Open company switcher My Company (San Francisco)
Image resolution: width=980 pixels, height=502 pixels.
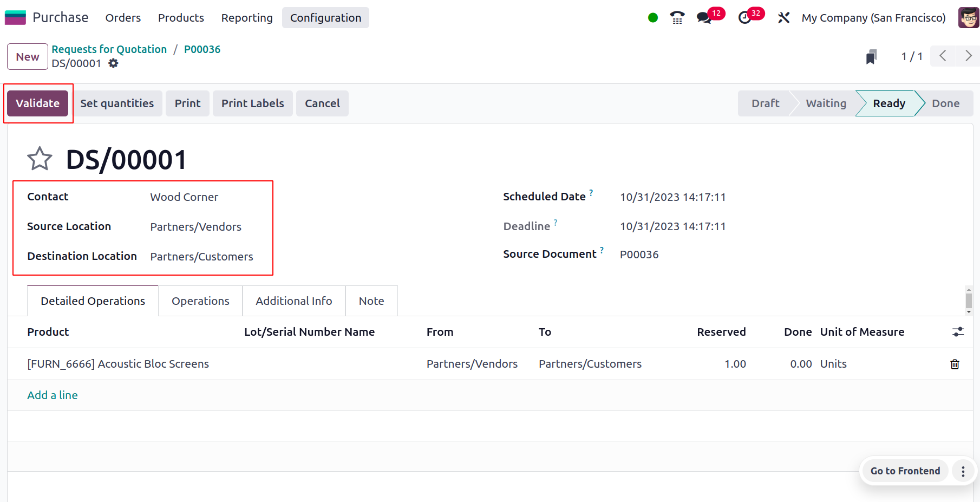tap(873, 18)
